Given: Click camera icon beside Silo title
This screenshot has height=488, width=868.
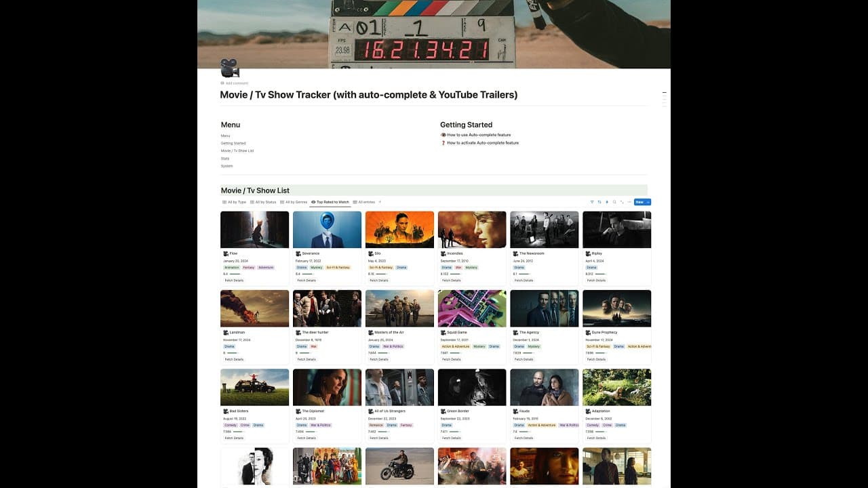Looking at the screenshot, I should (371, 253).
